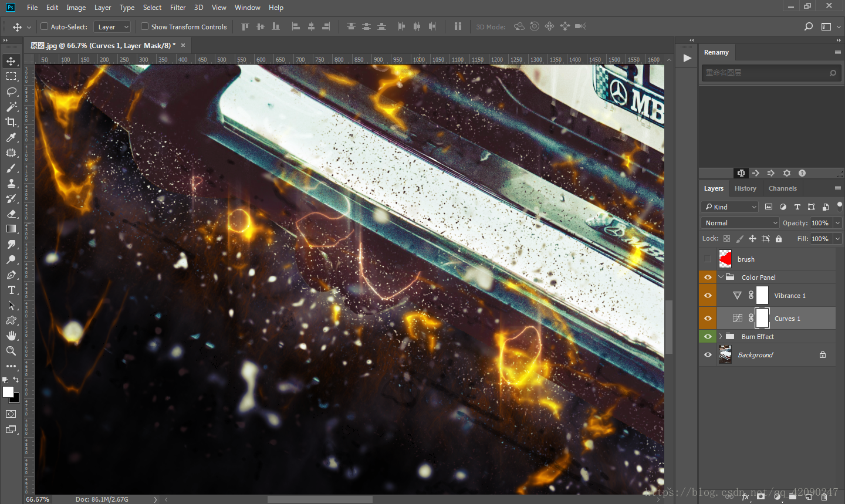Switch to the Channels tab

coord(782,188)
